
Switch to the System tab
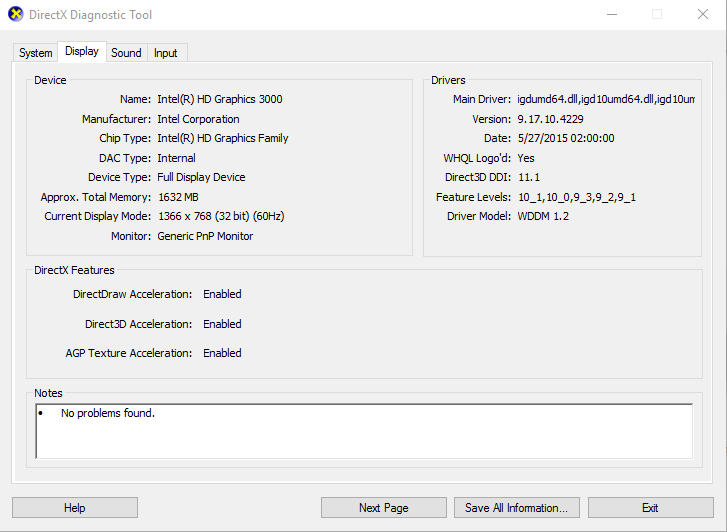tap(35, 53)
